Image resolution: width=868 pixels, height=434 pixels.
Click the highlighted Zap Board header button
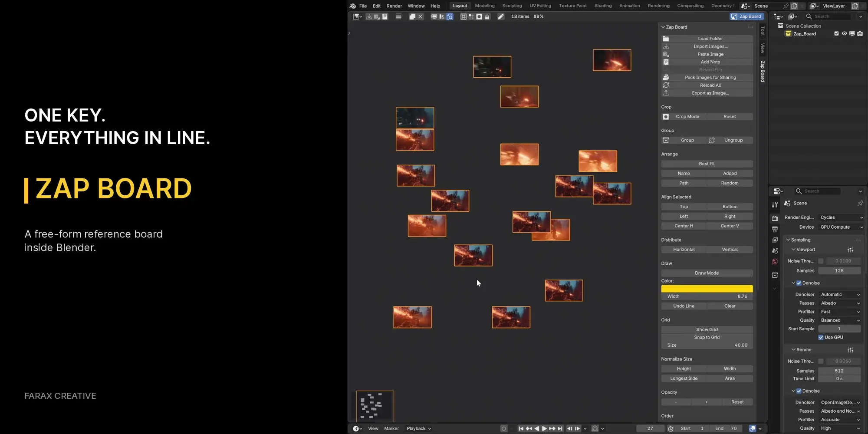(746, 16)
